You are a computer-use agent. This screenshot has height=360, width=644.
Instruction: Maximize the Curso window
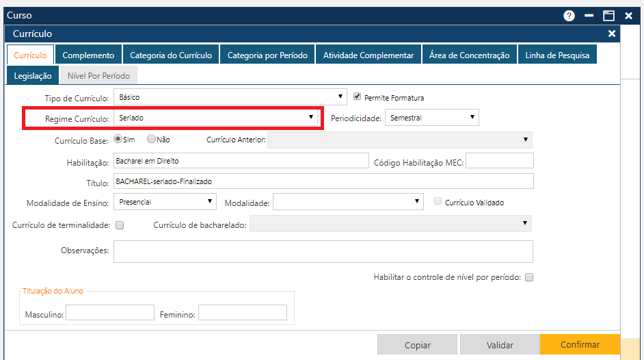[608, 16]
